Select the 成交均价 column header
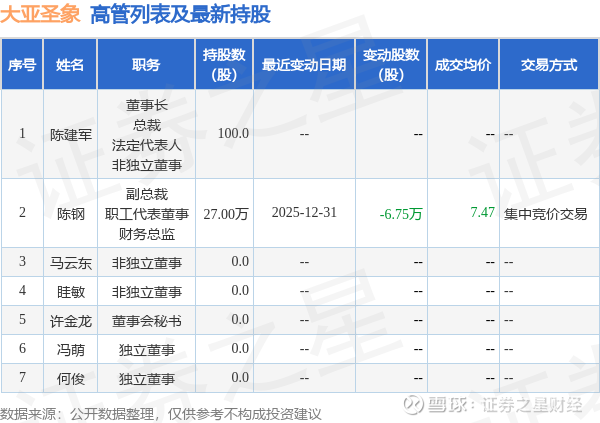600x423 pixels. click(463, 64)
